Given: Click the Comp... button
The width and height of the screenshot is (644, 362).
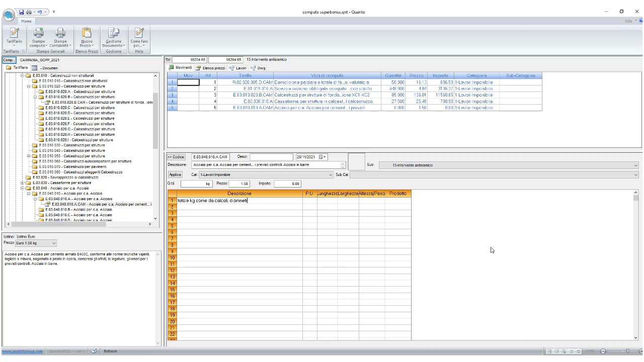Looking at the screenshot, I should 10,60.
